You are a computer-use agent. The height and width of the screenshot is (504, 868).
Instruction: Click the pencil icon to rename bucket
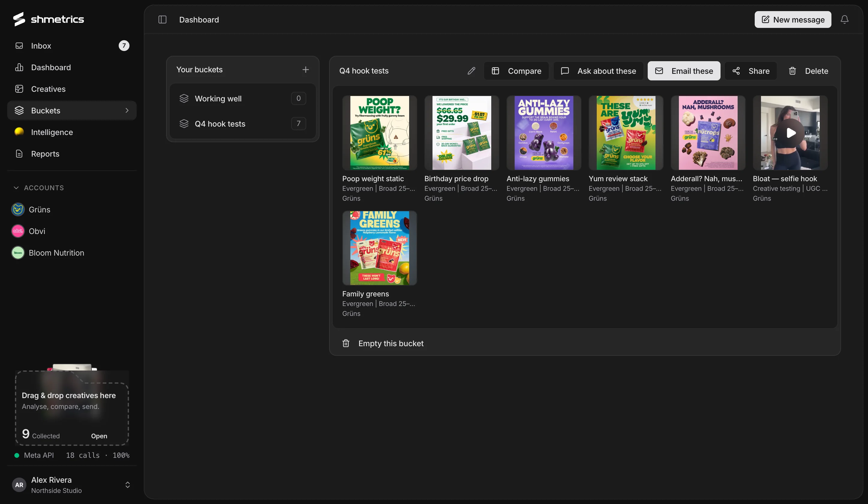point(471,71)
